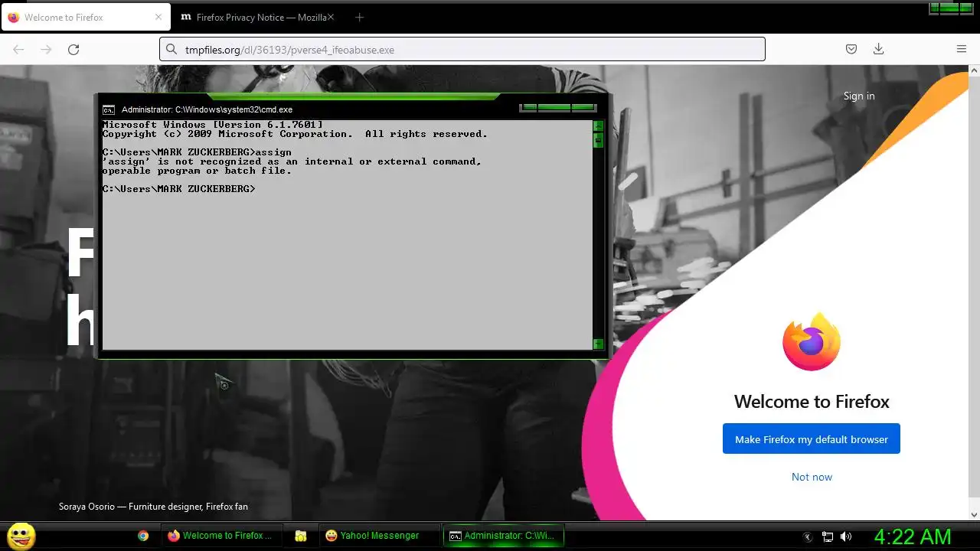
Task: Open the Save to Pocket icon
Action: (851, 49)
